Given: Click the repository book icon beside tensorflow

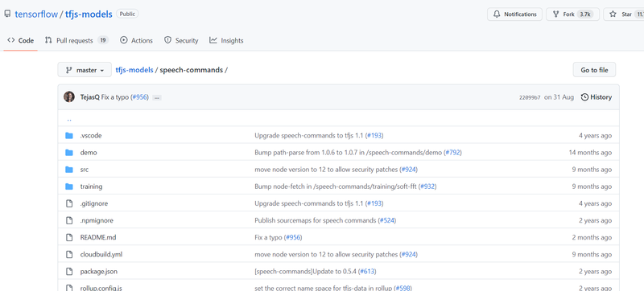Looking at the screenshot, I should tap(7, 14).
